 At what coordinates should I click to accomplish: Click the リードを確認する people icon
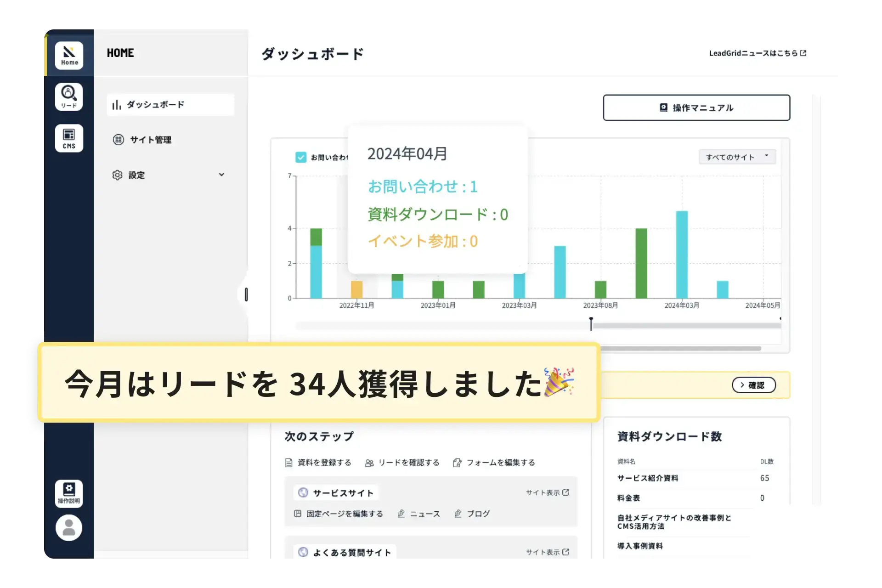tap(369, 463)
